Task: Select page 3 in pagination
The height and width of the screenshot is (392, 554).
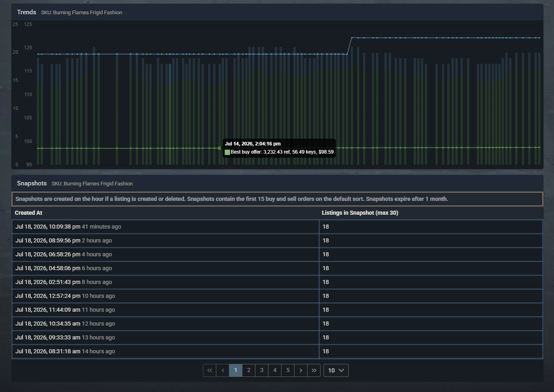Action: pos(262,370)
